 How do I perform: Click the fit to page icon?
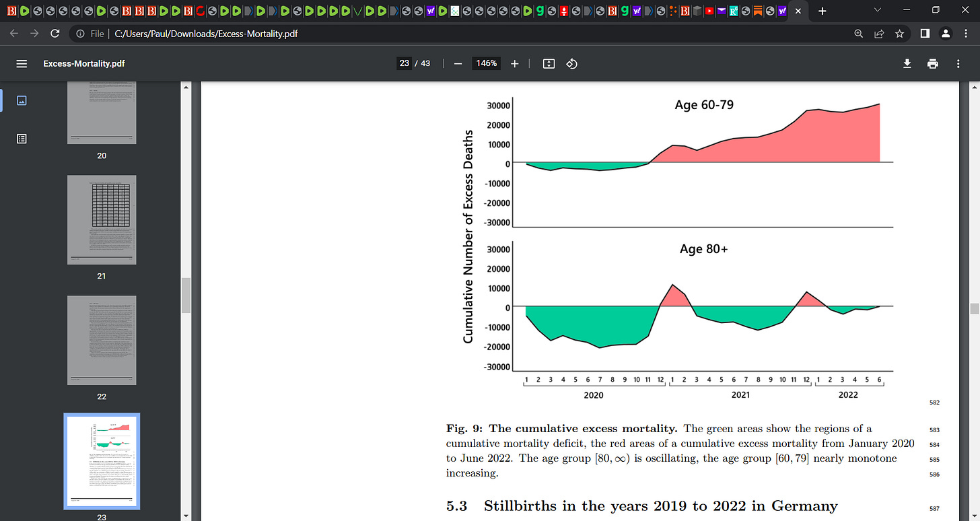coord(549,63)
